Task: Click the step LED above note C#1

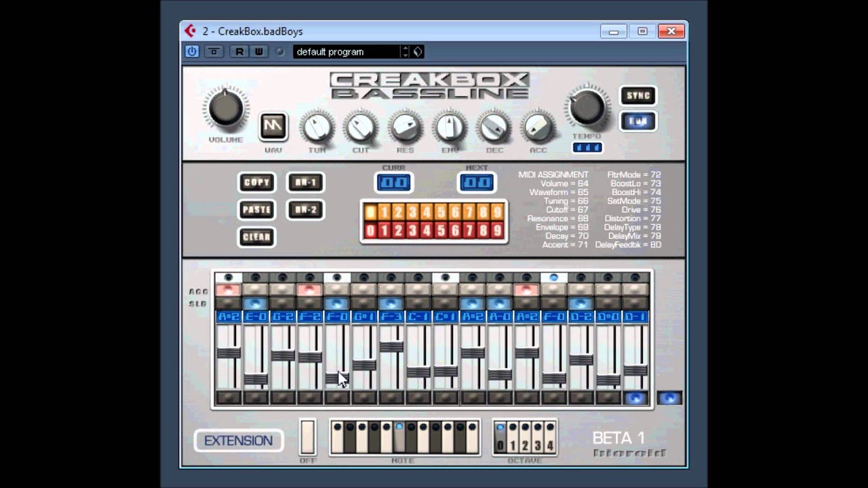Action: click(x=446, y=278)
